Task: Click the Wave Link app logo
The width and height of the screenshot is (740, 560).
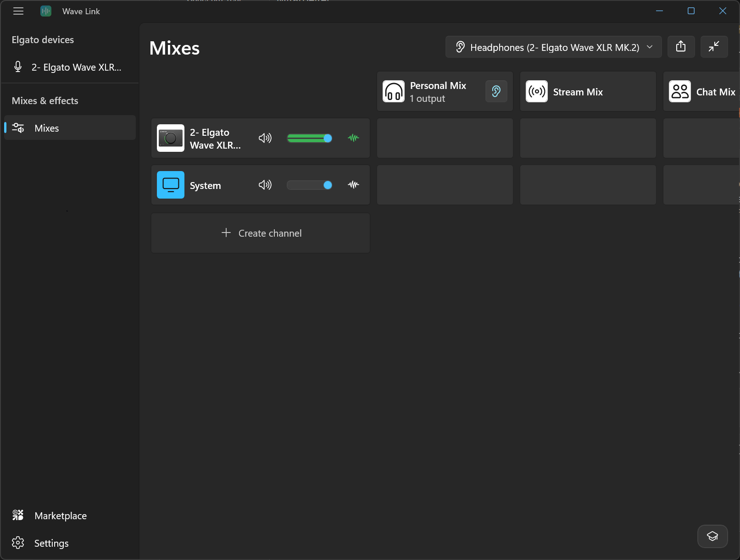Action: pos(46,11)
